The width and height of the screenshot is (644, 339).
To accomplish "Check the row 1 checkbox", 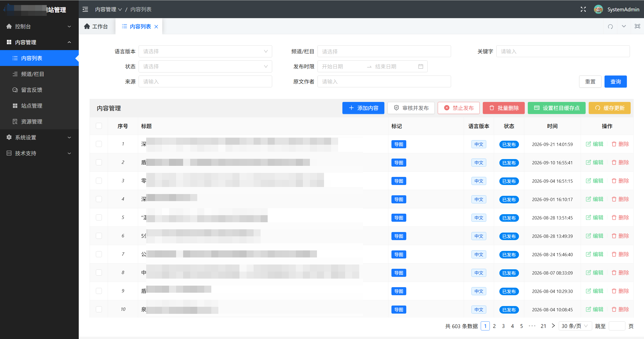I will 99,144.
